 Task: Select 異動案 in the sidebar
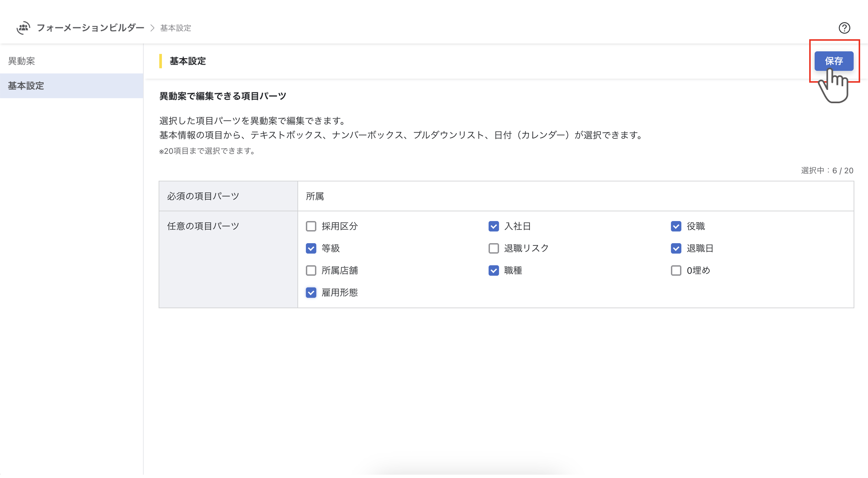coord(22,61)
